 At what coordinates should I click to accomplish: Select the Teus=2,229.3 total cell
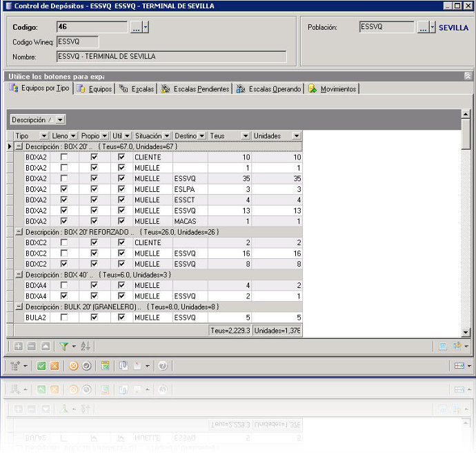pos(230,331)
